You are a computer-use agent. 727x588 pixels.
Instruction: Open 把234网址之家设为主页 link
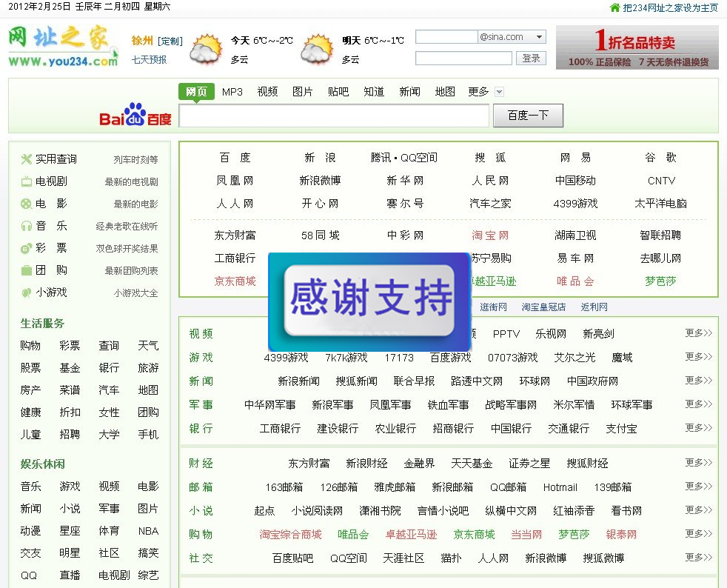tap(671, 8)
